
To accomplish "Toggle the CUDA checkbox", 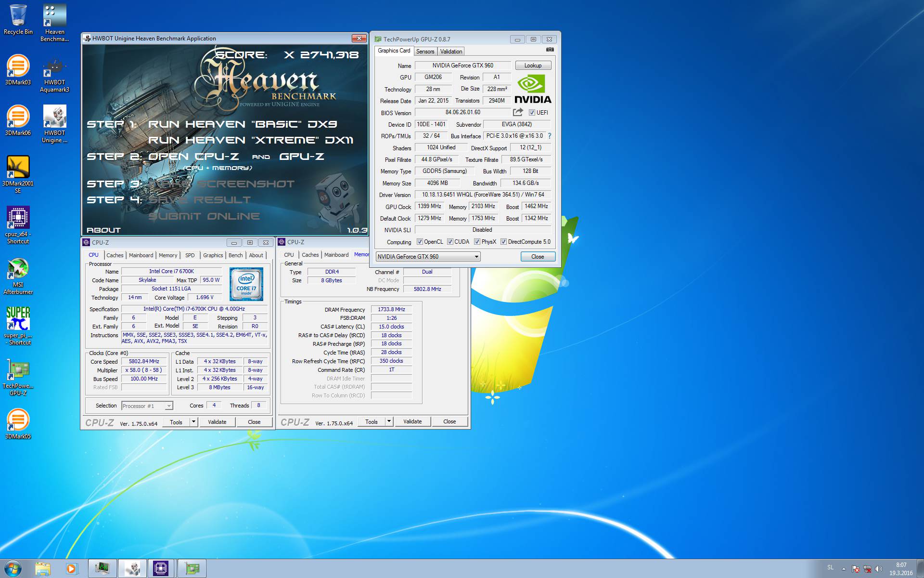I will coord(450,242).
